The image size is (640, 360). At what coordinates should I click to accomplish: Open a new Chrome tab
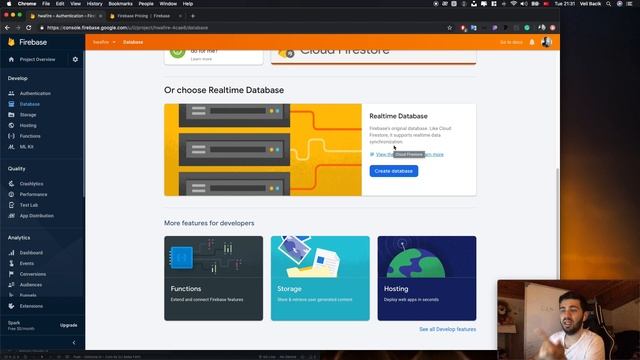pyautogui.click(x=193, y=16)
